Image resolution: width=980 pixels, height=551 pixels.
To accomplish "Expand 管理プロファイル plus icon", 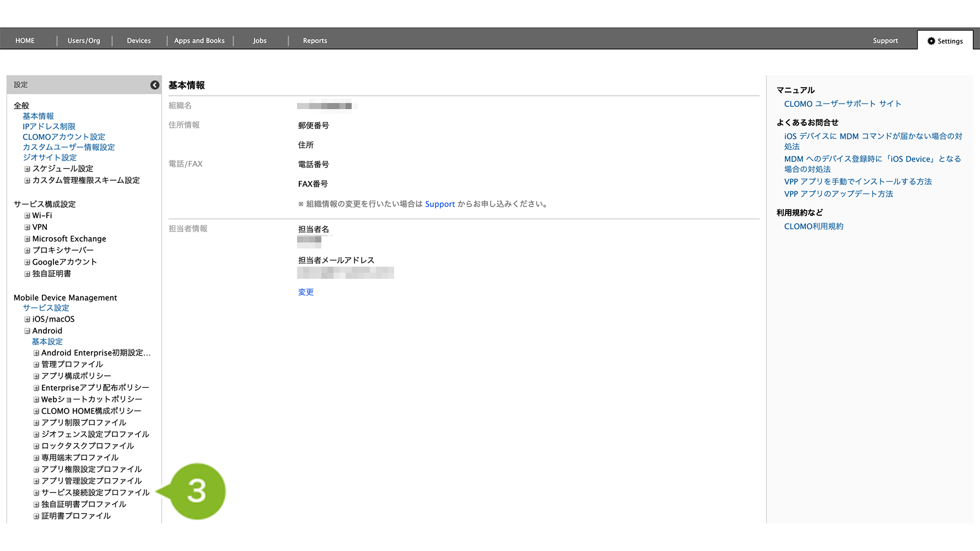I will point(36,365).
